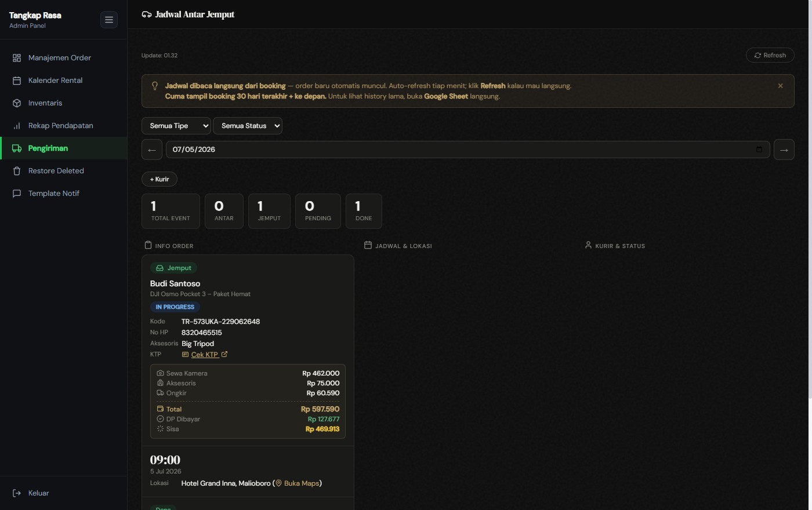
Task: Click the Sewa Kamera camera icon
Action: [x=160, y=373]
